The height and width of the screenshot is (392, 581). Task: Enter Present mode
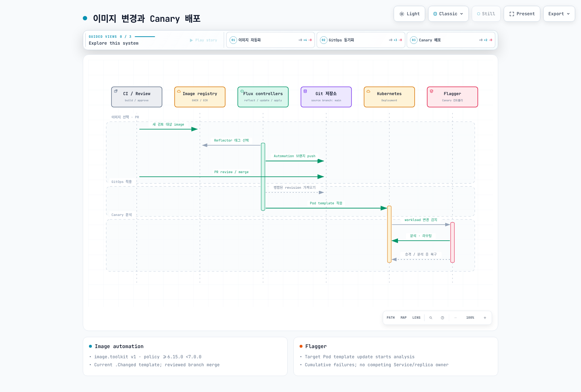522,14
